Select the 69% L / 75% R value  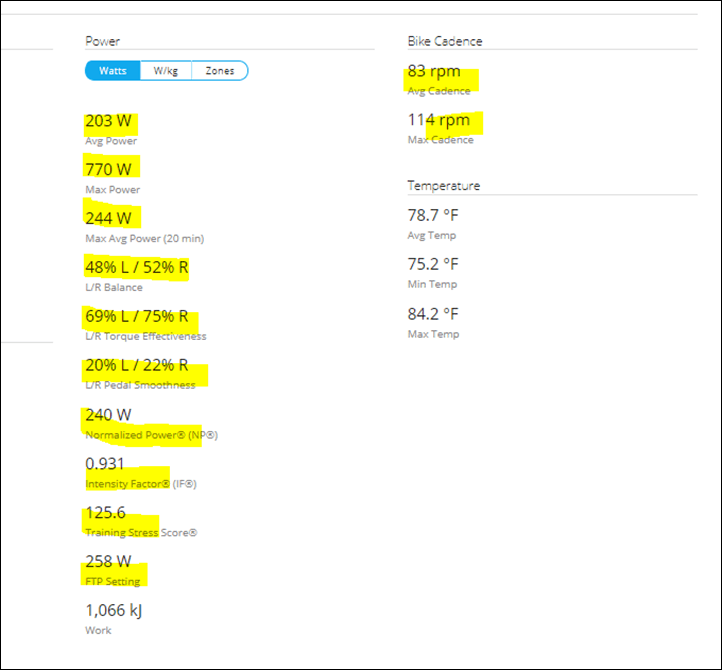click(x=137, y=316)
